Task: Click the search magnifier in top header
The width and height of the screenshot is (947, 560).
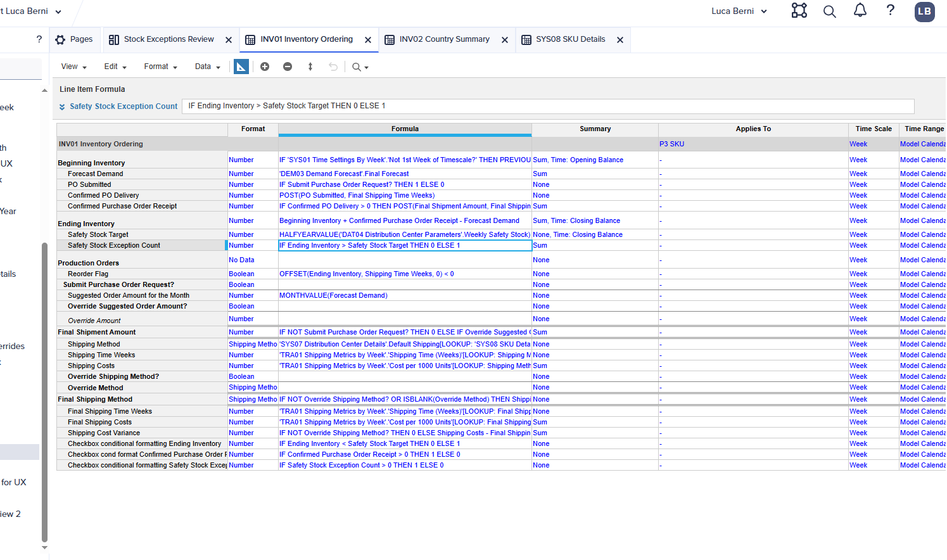Action: [x=830, y=11]
